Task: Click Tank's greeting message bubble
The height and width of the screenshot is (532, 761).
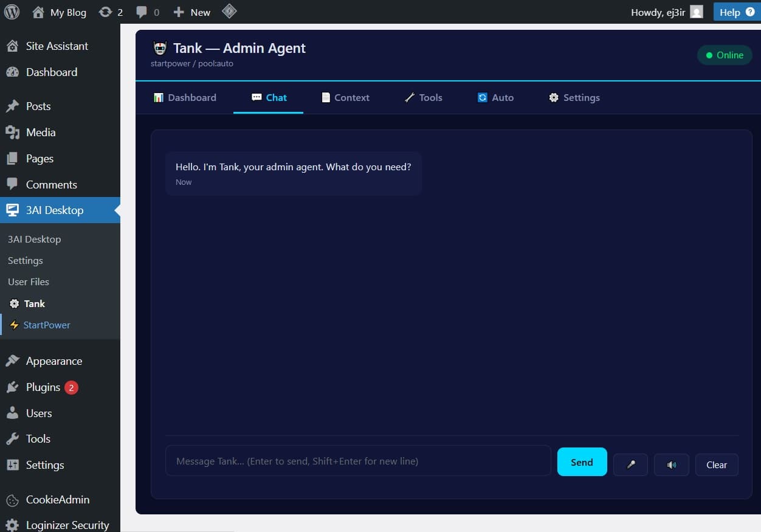Action: pos(294,173)
